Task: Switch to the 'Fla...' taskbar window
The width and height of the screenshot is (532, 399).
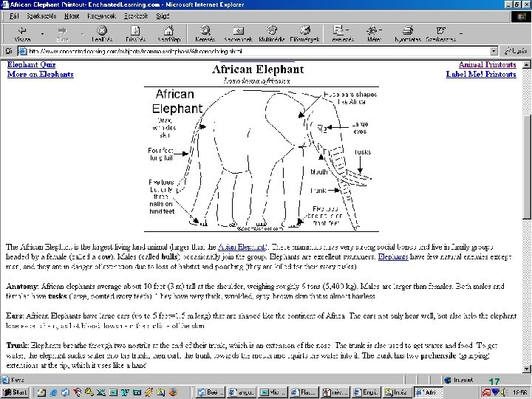Action: coord(304,392)
